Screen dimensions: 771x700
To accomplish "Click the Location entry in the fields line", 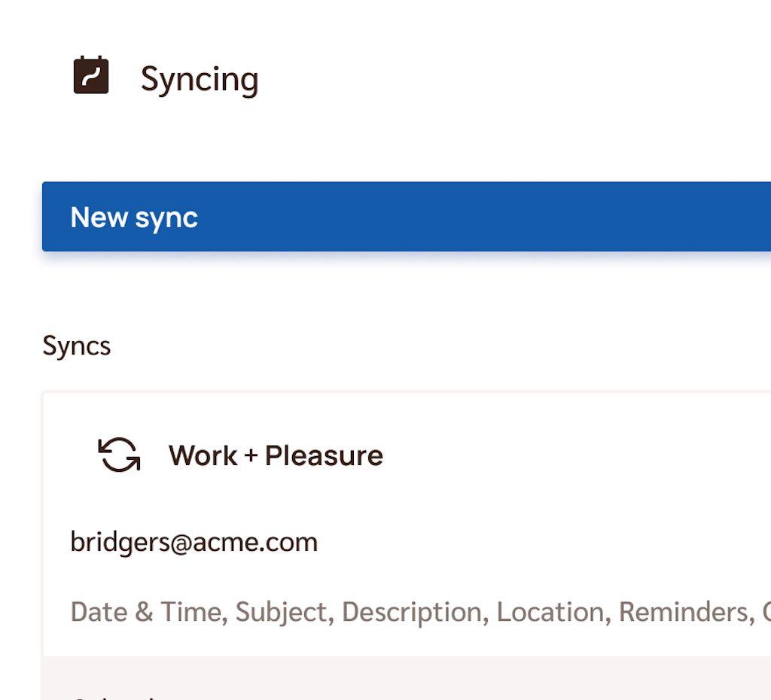I will (551, 613).
